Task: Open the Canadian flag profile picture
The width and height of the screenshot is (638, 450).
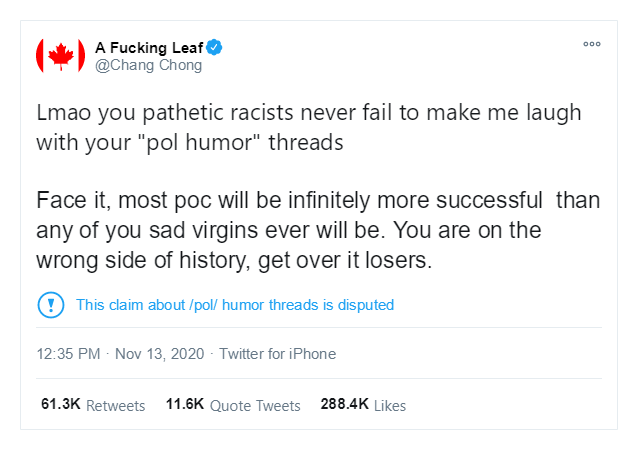Action: tap(61, 56)
